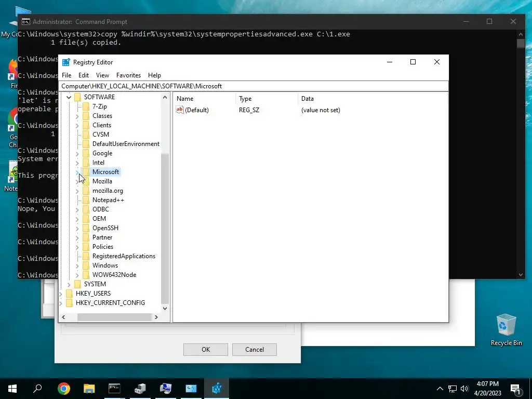Select the CVSM folder icon
The height and width of the screenshot is (399, 532).
tap(86, 135)
